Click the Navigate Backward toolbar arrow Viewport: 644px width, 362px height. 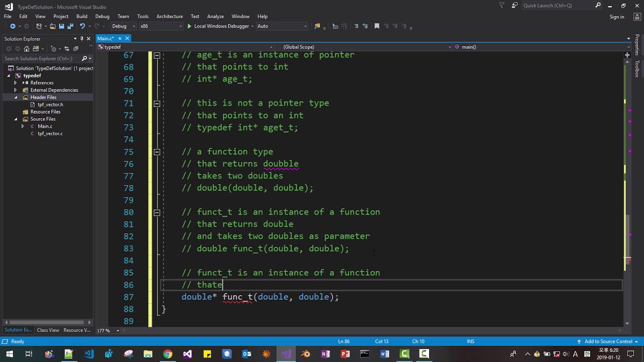13,26
